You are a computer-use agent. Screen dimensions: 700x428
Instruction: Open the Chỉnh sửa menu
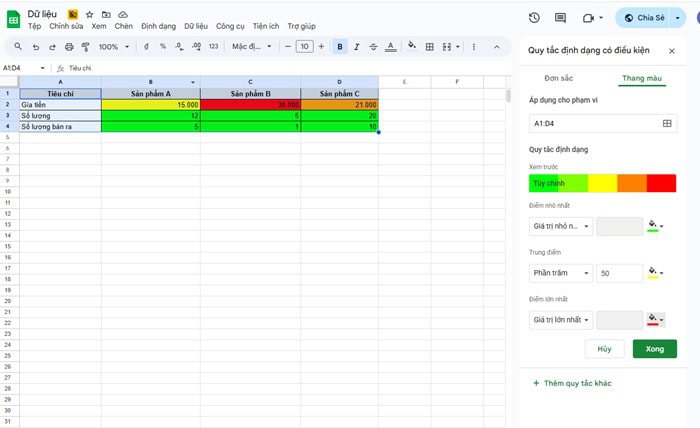pos(66,26)
